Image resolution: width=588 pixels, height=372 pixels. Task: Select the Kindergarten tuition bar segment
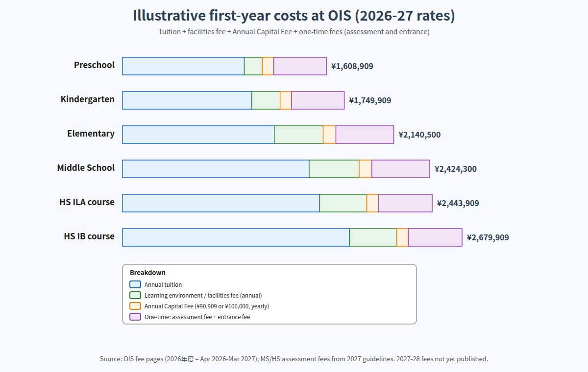187,100
